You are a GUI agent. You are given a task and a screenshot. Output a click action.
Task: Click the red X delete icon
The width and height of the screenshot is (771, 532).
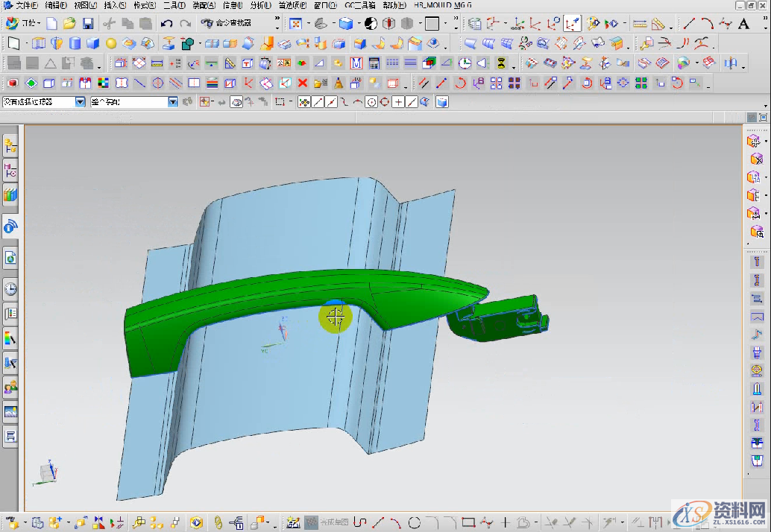303,83
